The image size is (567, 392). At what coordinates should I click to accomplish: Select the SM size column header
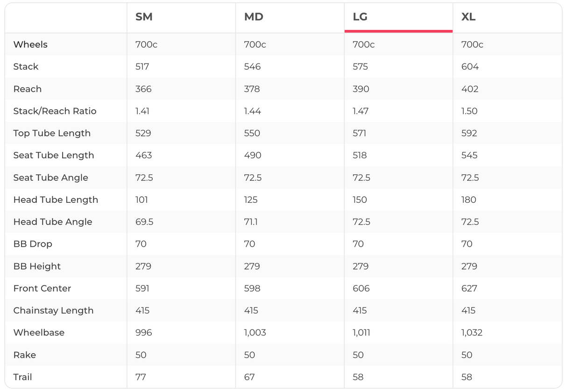pos(144,17)
